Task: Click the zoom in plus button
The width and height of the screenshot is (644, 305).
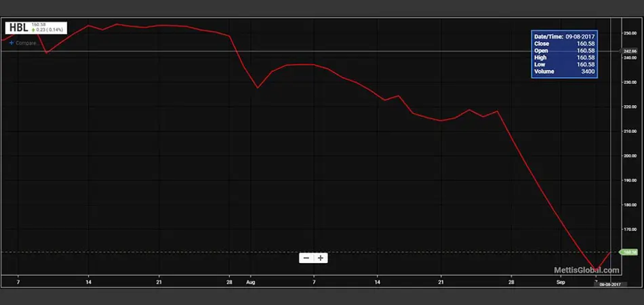Action: tap(321, 258)
